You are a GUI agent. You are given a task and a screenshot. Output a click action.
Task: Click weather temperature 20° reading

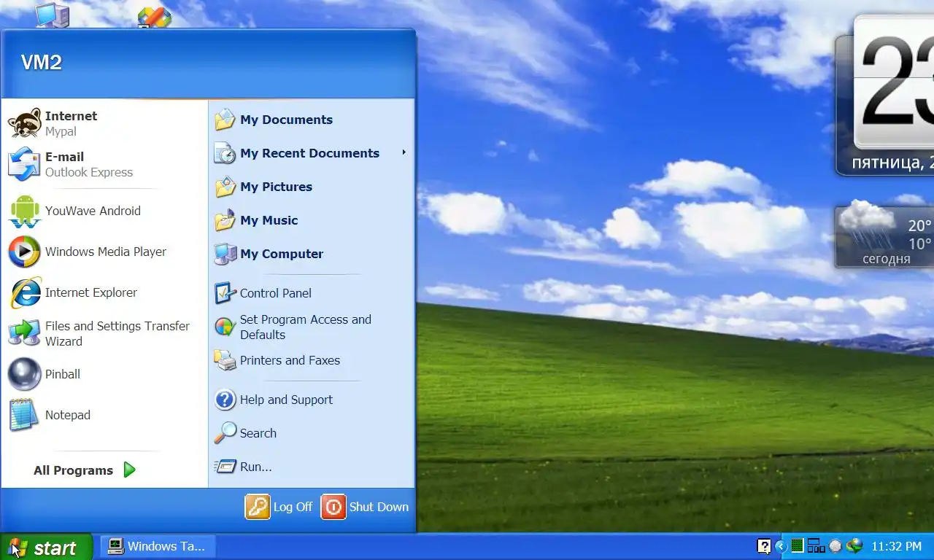click(919, 226)
